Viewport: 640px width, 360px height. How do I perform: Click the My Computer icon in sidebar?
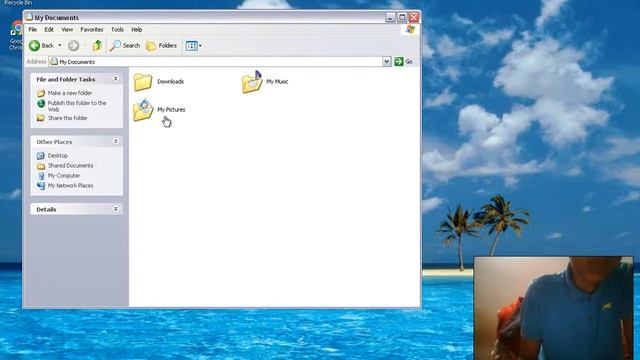point(41,176)
